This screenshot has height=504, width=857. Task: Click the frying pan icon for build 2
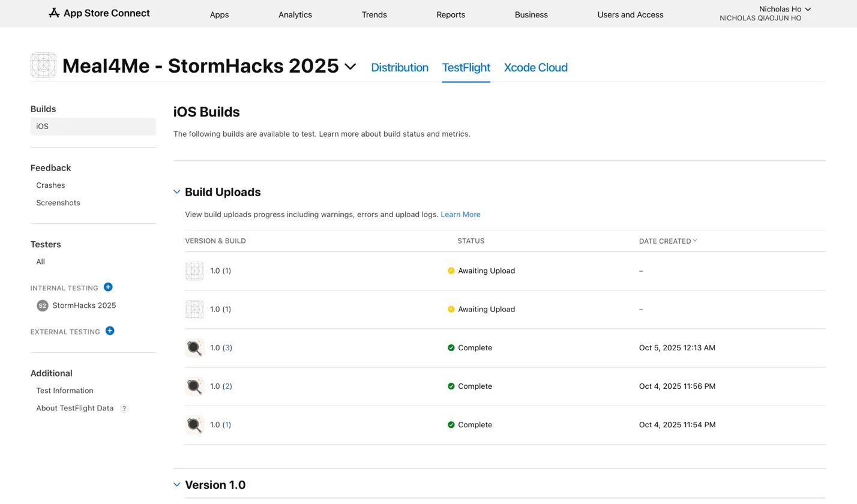pos(194,386)
